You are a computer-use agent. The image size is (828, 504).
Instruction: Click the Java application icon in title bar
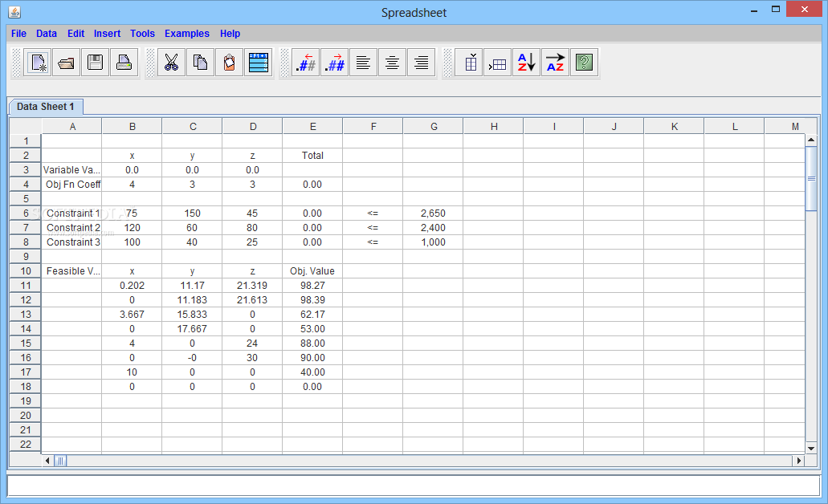pyautogui.click(x=14, y=12)
